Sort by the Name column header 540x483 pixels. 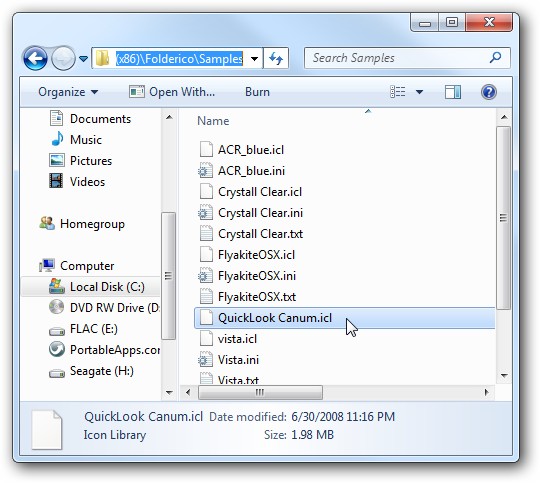213,121
